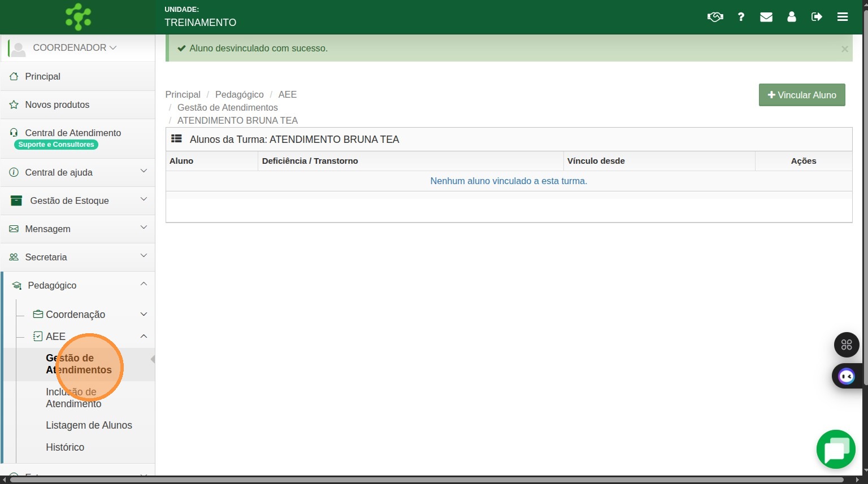Open the user profile icon in header

pyautogui.click(x=792, y=17)
